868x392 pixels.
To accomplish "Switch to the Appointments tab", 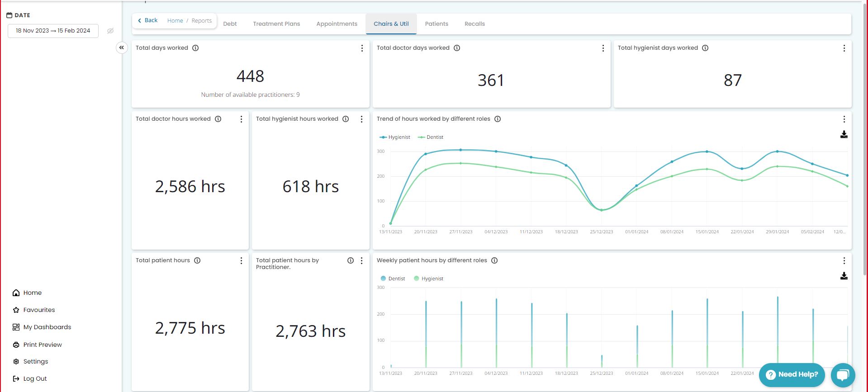I will (x=337, y=24).
